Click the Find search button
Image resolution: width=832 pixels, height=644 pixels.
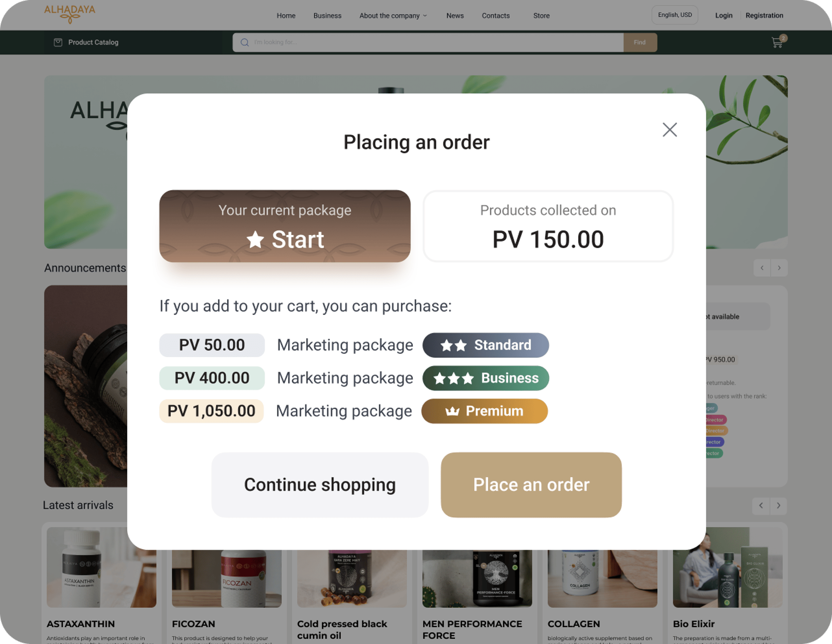[639, 42]
